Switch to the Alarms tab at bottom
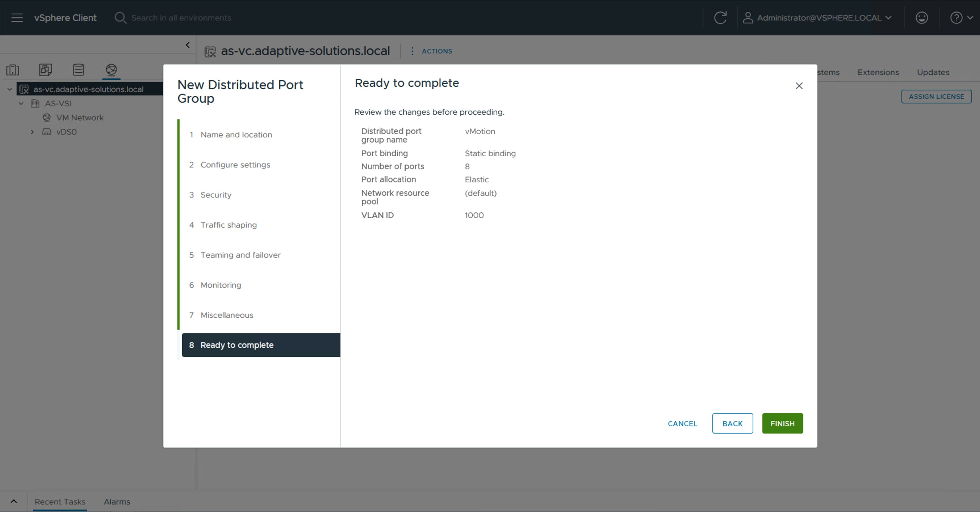 117,501
